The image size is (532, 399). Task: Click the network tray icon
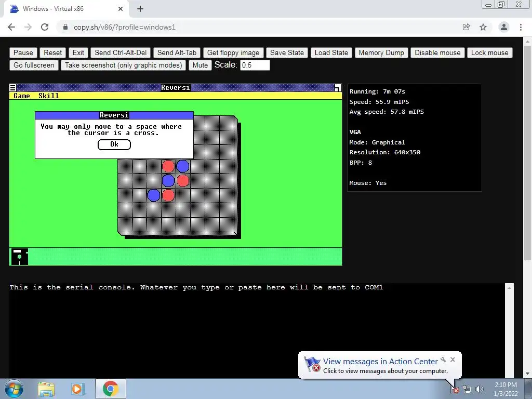coord(467,389)
